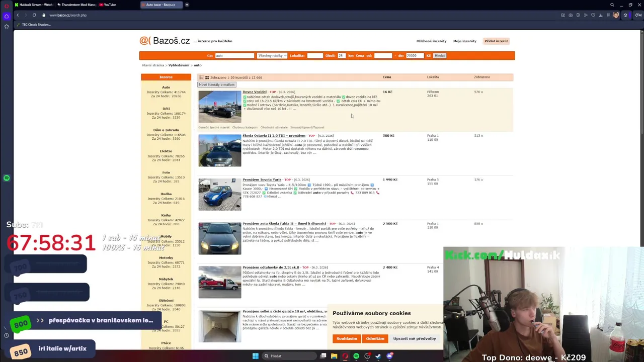Click the Lokalita input field
The width and height of the screenshot is (644, 362).
click(x=315, y=56)
